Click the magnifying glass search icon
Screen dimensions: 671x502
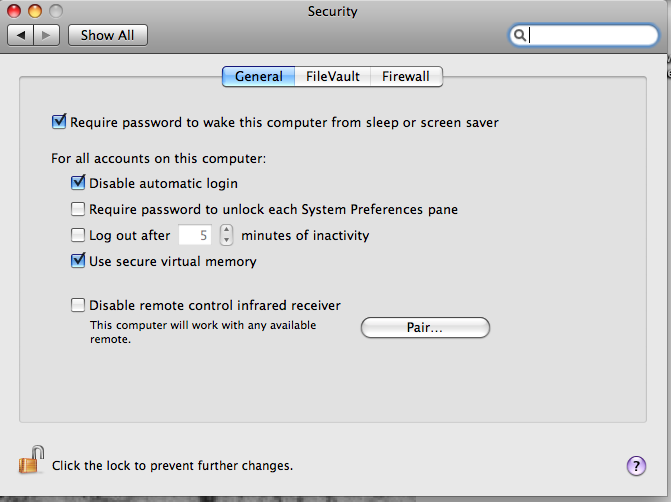coord(520,35)
